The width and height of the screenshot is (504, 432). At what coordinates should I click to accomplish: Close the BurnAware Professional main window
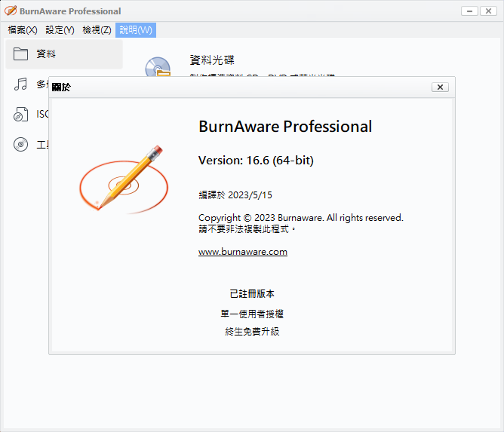click(x=488, y=11)
